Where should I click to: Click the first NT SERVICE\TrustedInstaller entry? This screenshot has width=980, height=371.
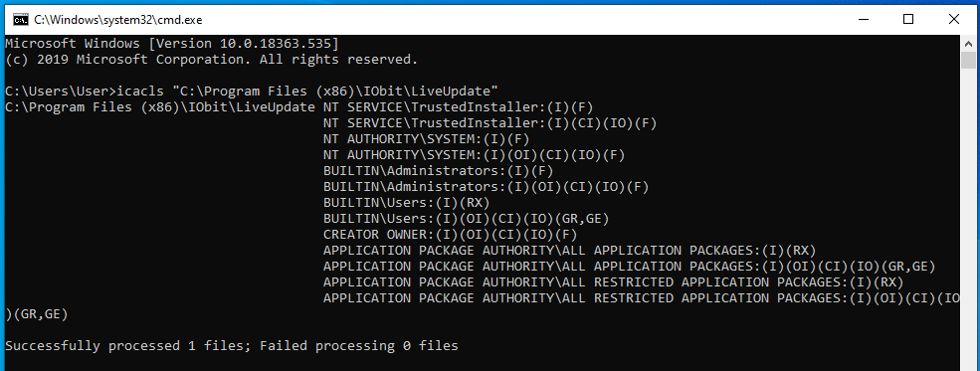458,106
